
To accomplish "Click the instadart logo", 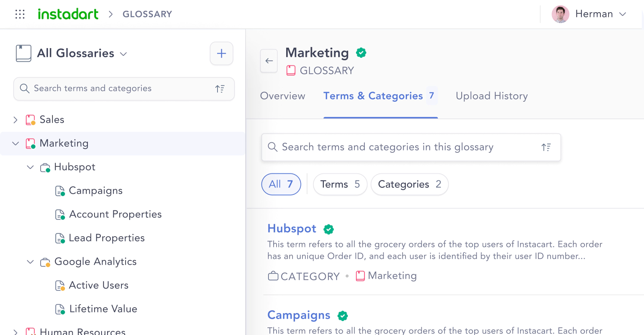I will [x=68, y=14].
